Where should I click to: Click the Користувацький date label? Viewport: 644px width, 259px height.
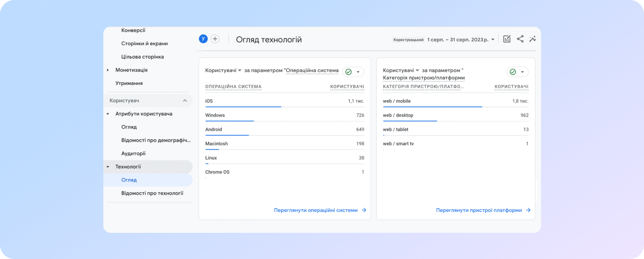(408, 40)
